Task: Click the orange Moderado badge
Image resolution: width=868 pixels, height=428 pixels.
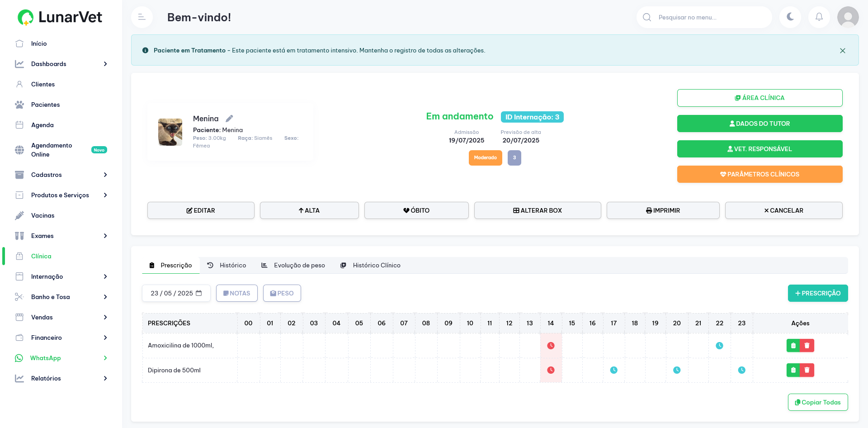Action: 486,158
